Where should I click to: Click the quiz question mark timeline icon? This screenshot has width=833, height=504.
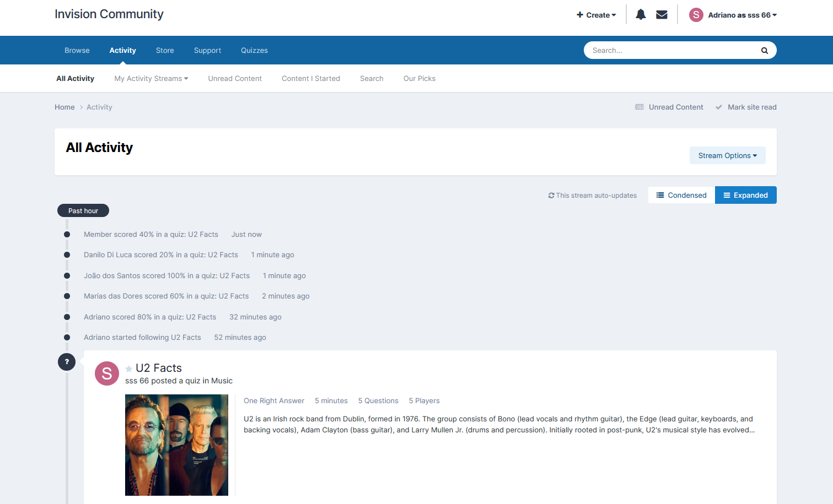(67, 362)
